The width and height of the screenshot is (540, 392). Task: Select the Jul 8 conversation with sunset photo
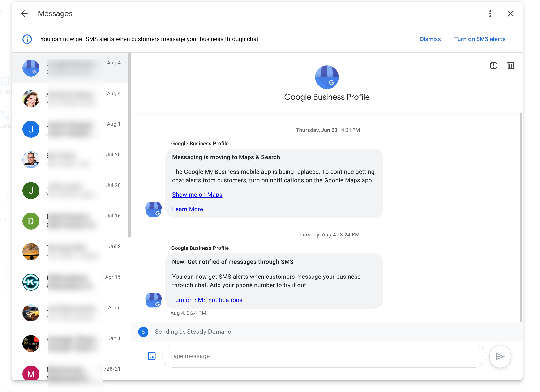(71, 251)
